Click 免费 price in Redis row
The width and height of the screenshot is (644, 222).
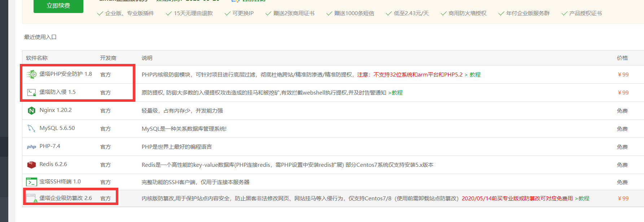[622, 165]
